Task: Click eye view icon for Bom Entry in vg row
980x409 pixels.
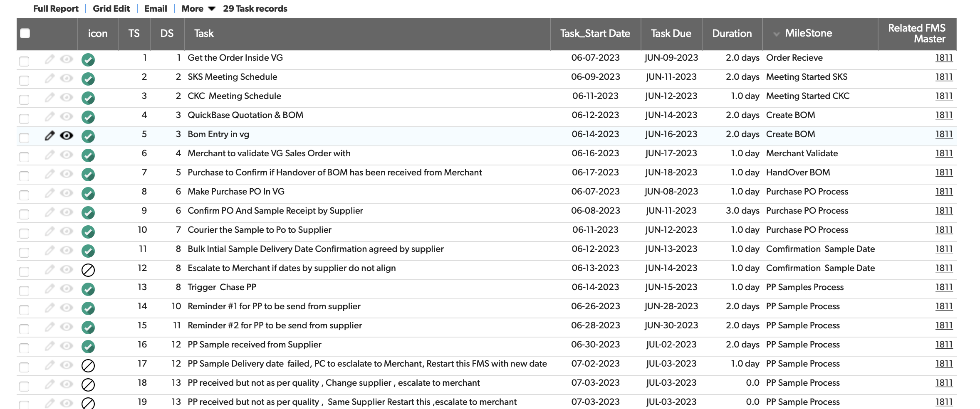Action: 67,136
